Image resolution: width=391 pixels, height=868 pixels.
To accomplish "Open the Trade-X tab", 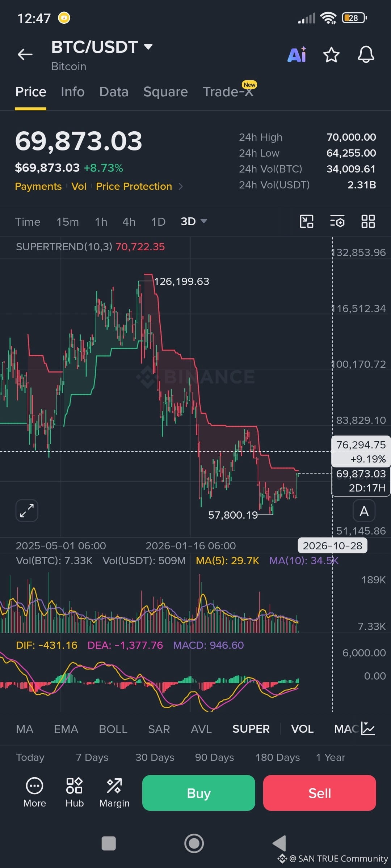I will 228,92.
